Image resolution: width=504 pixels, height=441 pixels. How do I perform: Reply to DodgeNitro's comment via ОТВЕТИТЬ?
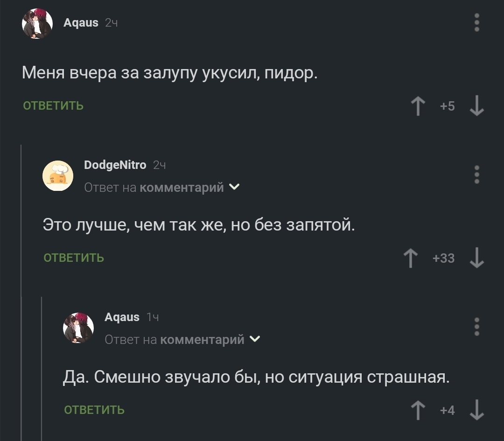coord(74,258)
